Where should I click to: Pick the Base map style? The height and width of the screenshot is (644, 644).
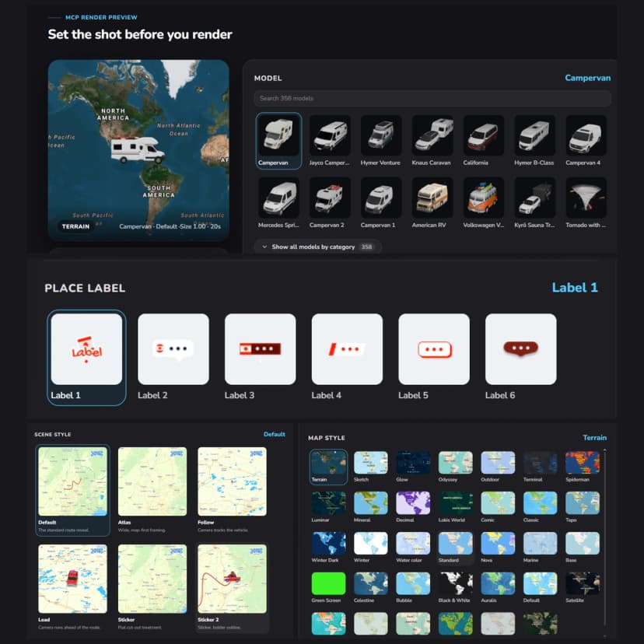(583, 543)
